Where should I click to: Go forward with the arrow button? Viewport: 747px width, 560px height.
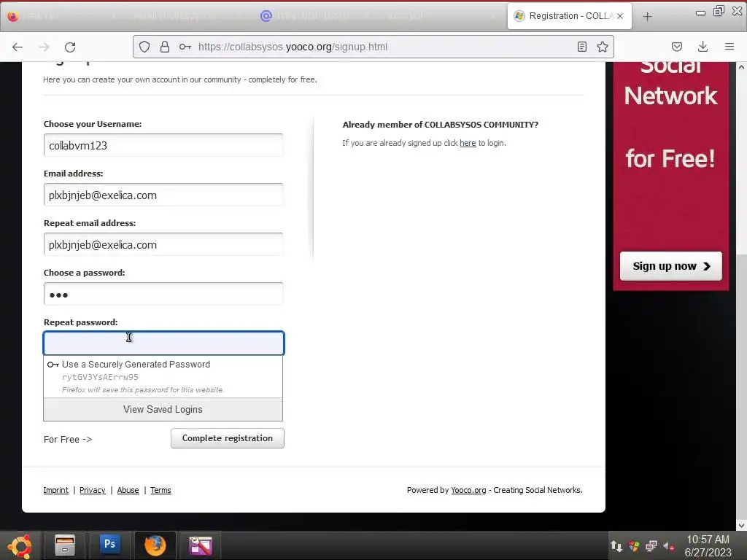pos(44,47)
